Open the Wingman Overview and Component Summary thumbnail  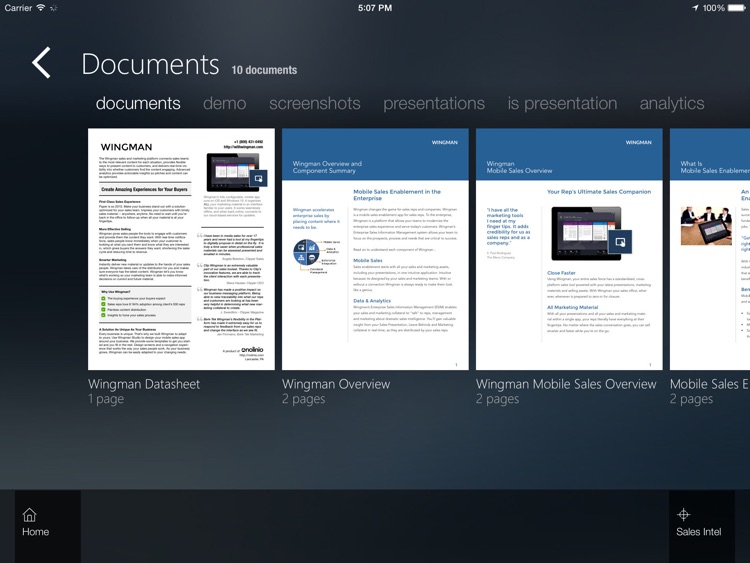coord(375,249)
